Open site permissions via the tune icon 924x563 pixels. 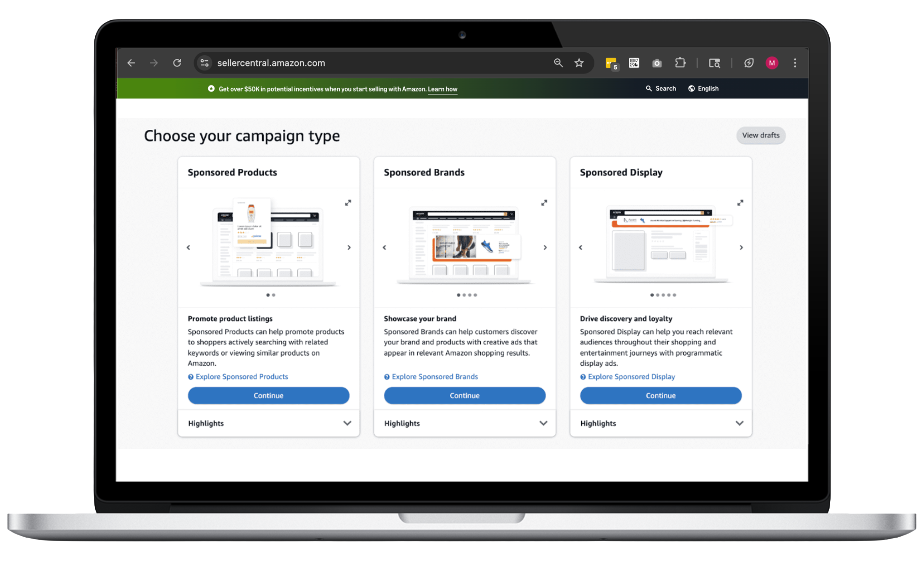pos(205,62)
